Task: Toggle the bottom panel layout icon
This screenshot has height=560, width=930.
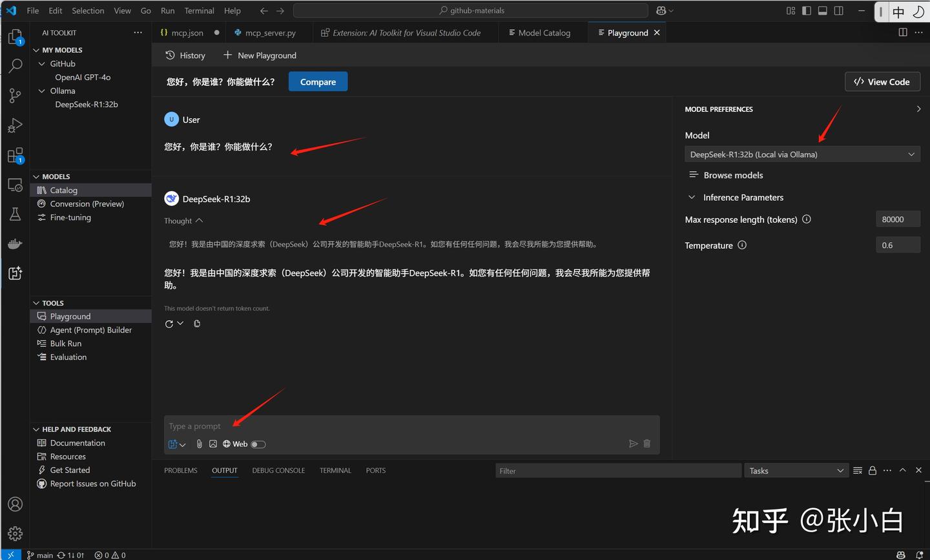Action: coord(823,11)
